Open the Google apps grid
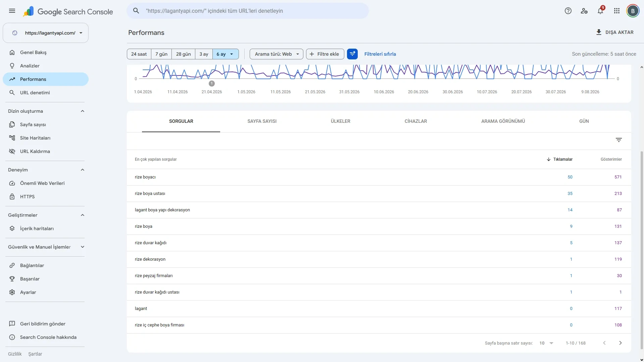Screen dimensions: 644x362 (616, 11)
